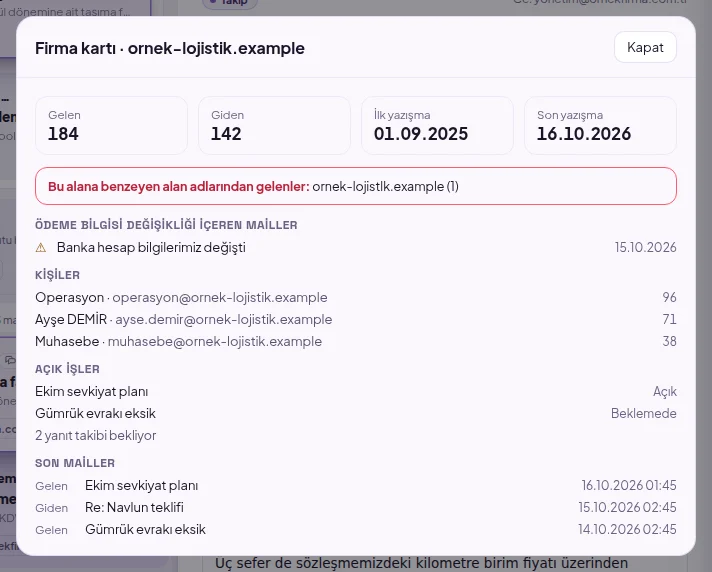This screenshot has height=572, width=712.
Task: Click the Gelen 184 stat card
Action: [x=111, y=125]
